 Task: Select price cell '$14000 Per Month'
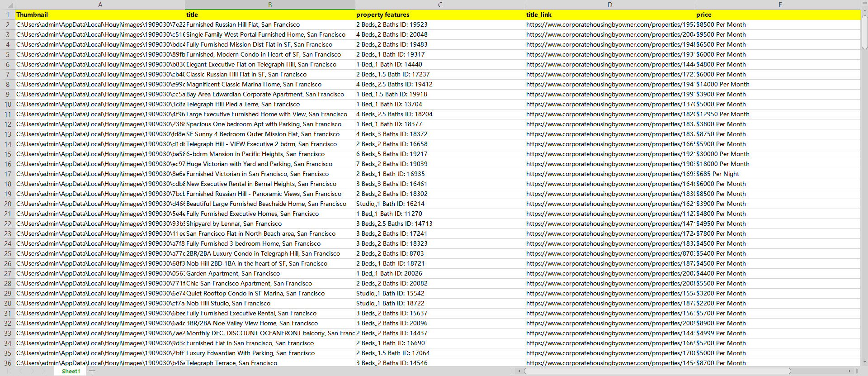(778, 84)
